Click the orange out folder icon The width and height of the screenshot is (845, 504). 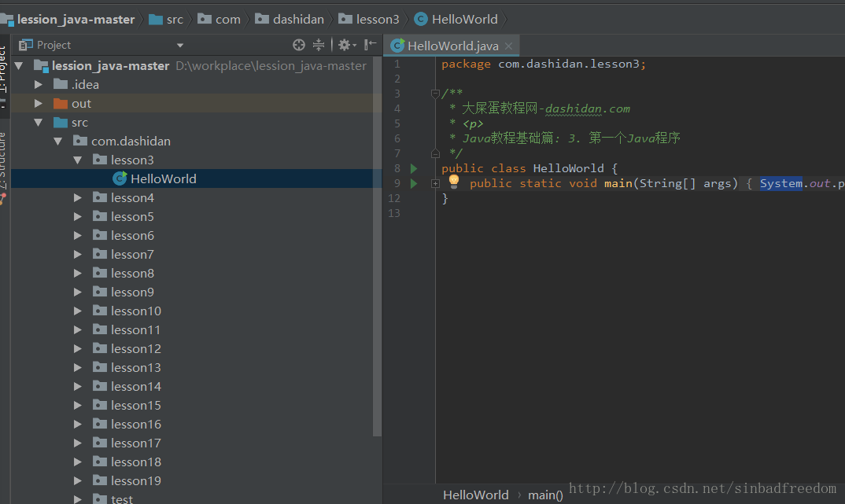point(61,103)
